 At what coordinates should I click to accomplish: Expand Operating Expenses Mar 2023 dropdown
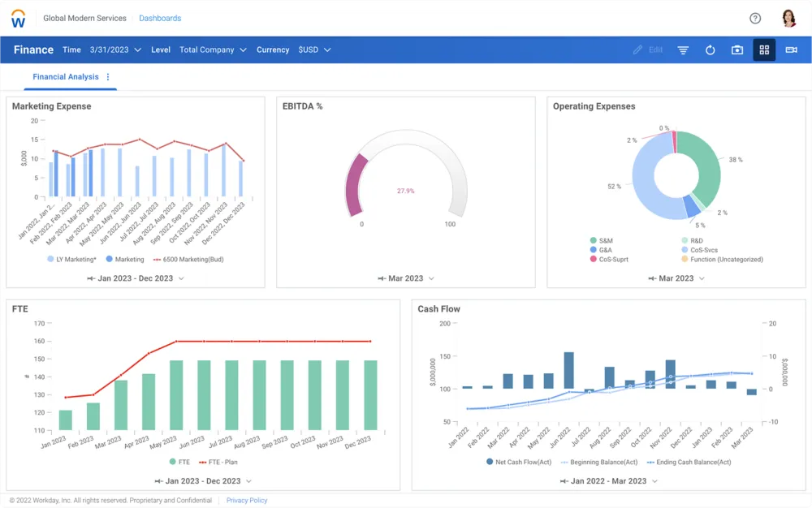pyautogui.click(x=702, y=278)
